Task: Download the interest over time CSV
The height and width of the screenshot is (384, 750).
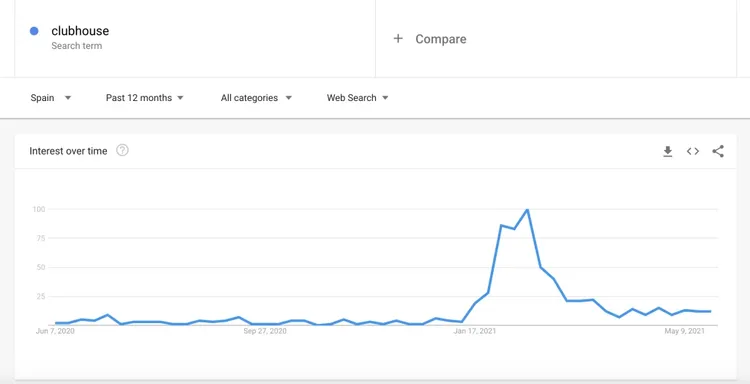Action: (668, 152)
